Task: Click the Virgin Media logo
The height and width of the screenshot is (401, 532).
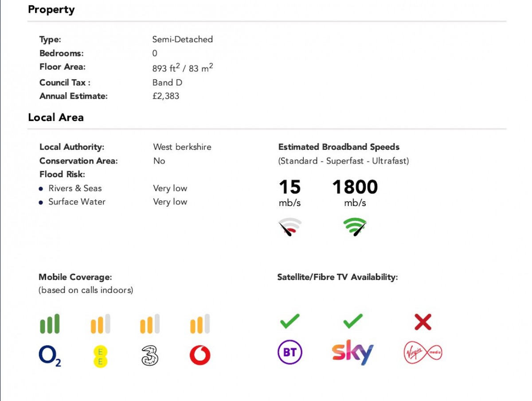Action: 422,353
